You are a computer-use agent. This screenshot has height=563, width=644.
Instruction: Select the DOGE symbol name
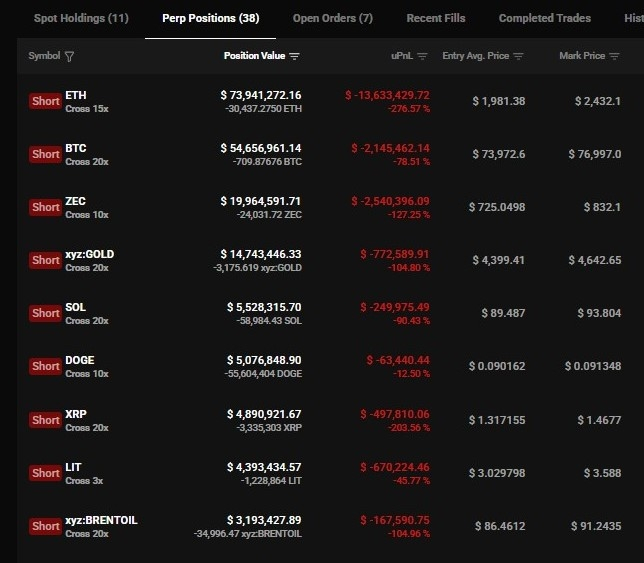pyautogui.click(x=80, y=360)
